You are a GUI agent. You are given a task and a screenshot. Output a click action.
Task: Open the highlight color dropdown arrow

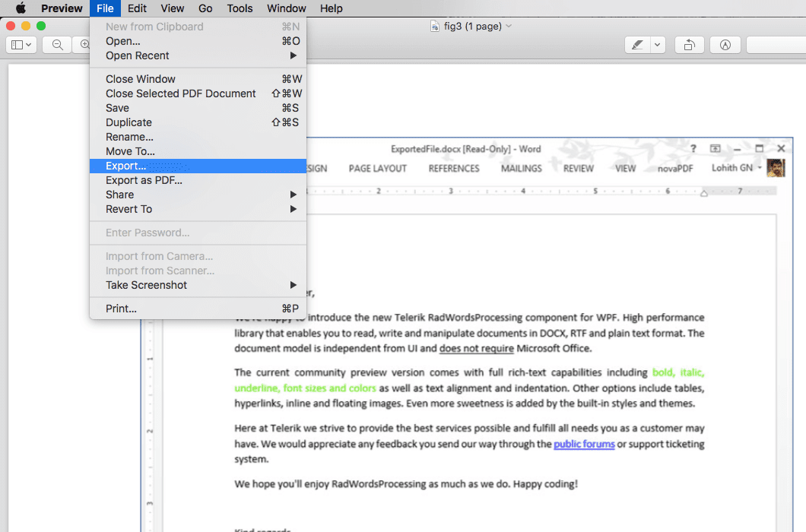click(658, 46)
